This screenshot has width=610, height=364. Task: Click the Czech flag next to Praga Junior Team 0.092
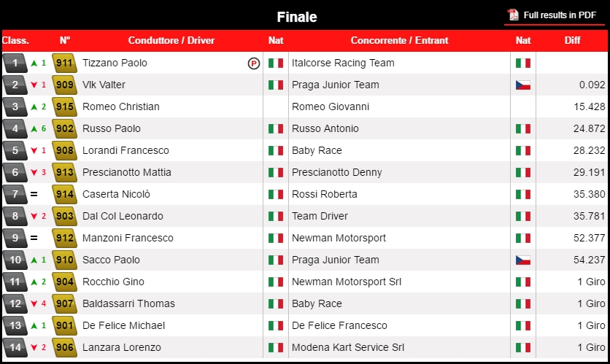tap(523, 85)
